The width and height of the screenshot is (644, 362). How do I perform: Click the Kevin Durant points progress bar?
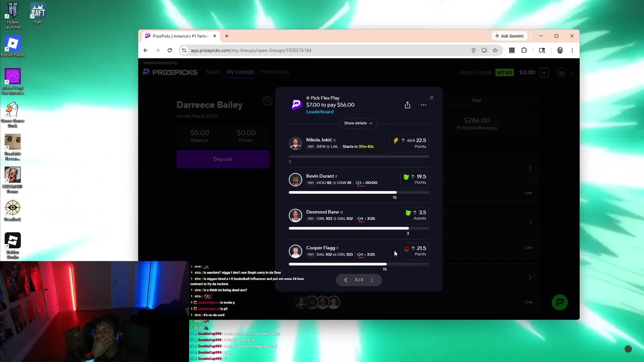(x=359, y=193)
